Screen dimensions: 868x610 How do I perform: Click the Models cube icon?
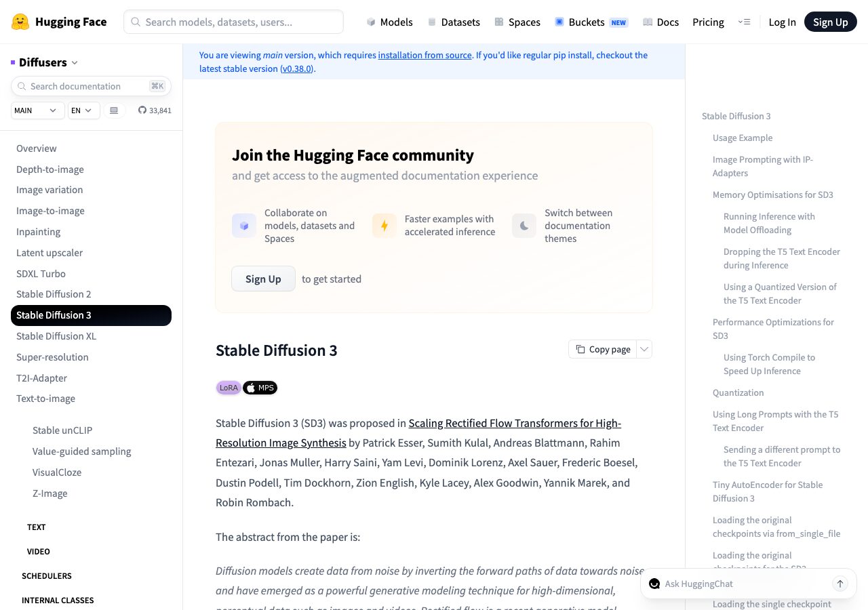[371, 22]
